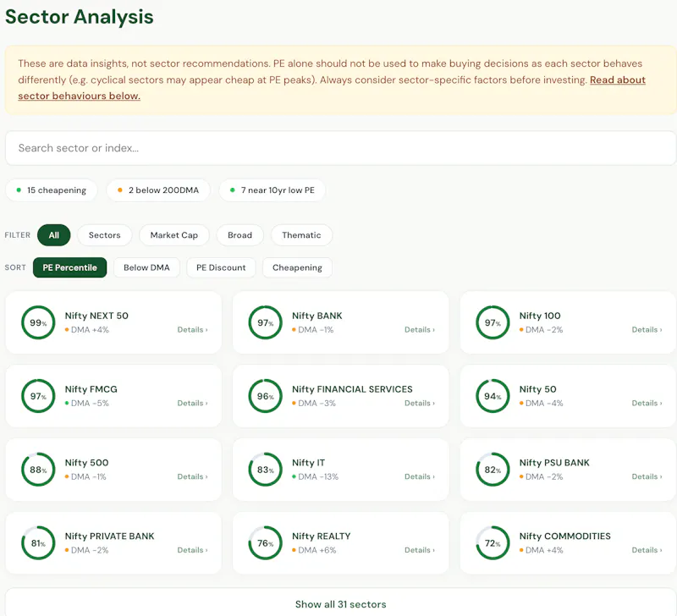
Task: Click the 76% ring on Nifty REALTY
Action: click(266, 542)
